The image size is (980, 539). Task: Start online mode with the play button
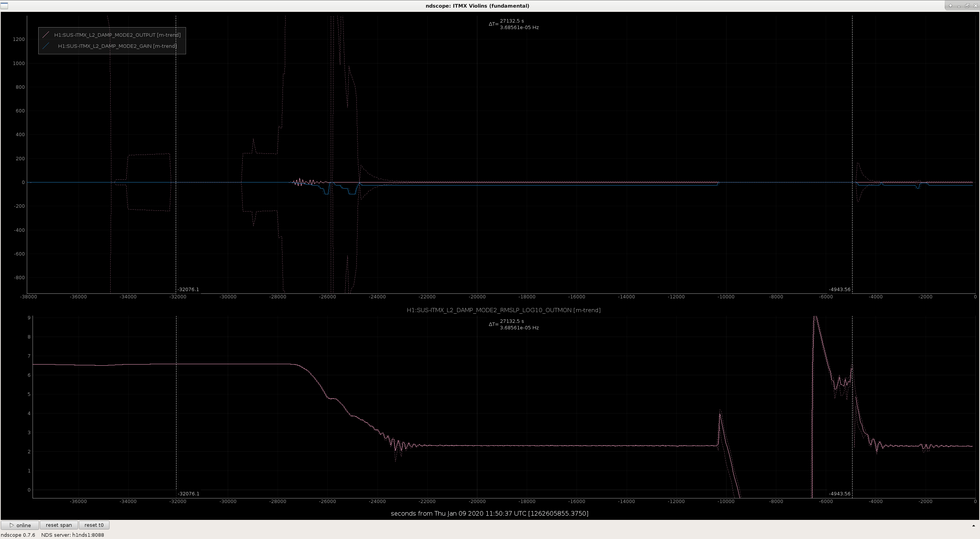pyautogui.click(x=20, y=525)
